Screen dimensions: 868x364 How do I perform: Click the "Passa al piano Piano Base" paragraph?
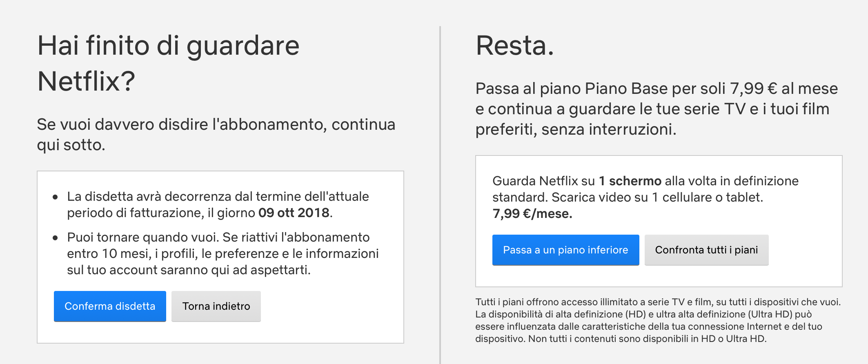(x=657, y=109)
